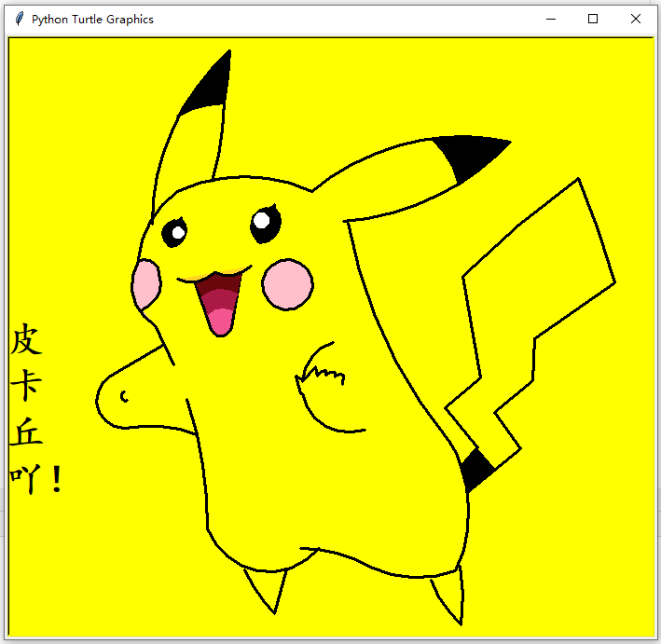Click the pink cheek right of the mouth

pyautogui.click(x=287, y=284)
